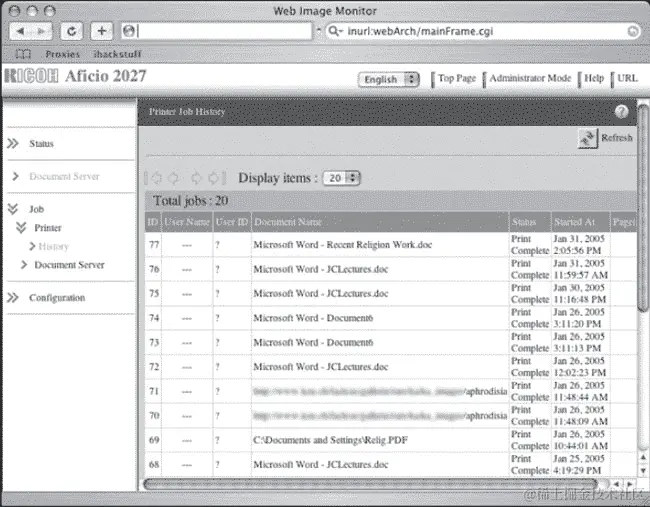Screen dimensions: 650x507
Task: Select job 76 JCLectures.doc name
Action: (320, 269)
